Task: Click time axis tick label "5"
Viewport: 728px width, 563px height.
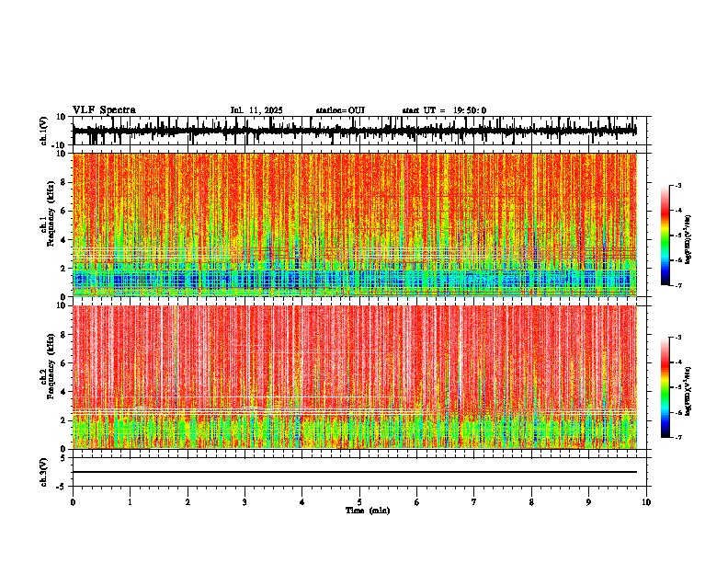Action: (x=359, y=502)
